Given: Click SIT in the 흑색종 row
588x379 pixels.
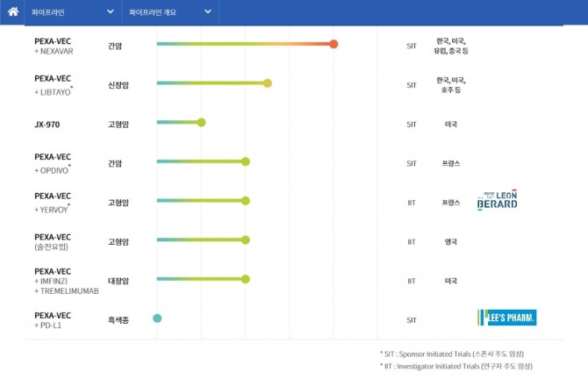Looking at the screenshot, I should (412, 320).
